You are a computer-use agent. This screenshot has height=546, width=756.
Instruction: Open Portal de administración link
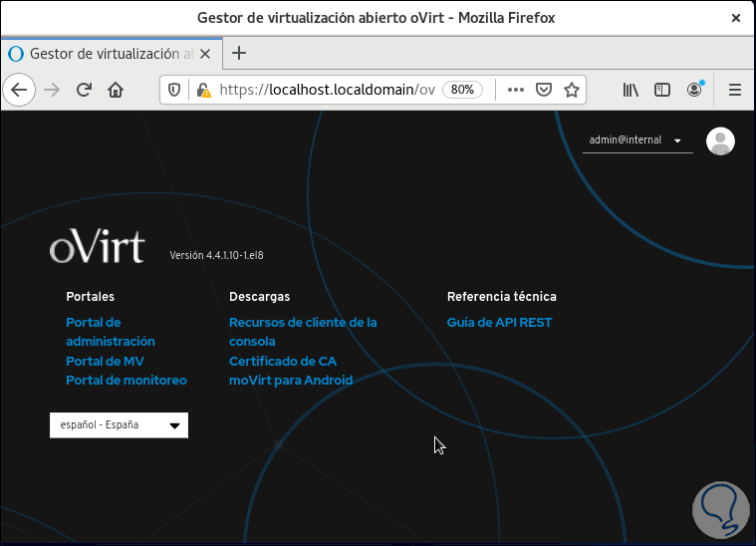(x=111, y=332)
